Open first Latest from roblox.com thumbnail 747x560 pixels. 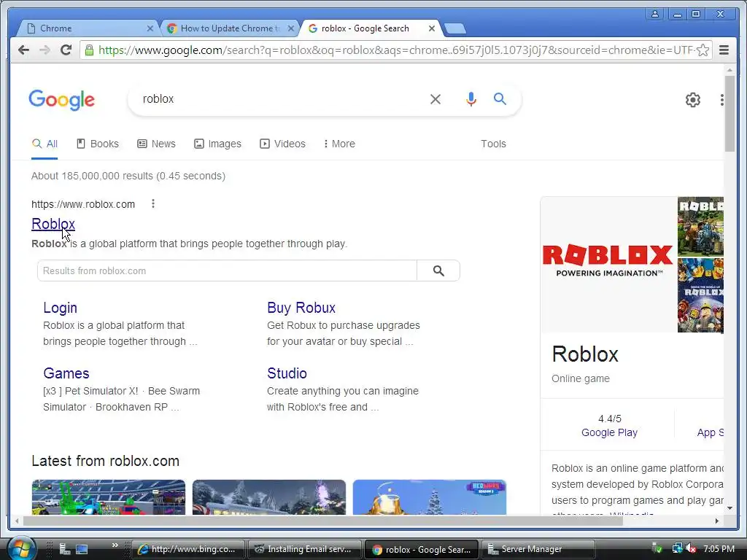[109, 497]
